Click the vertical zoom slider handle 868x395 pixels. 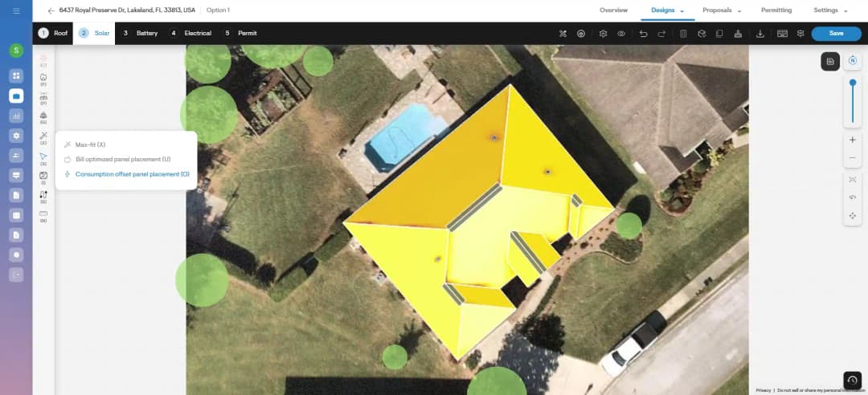click(x=852, y=83)
